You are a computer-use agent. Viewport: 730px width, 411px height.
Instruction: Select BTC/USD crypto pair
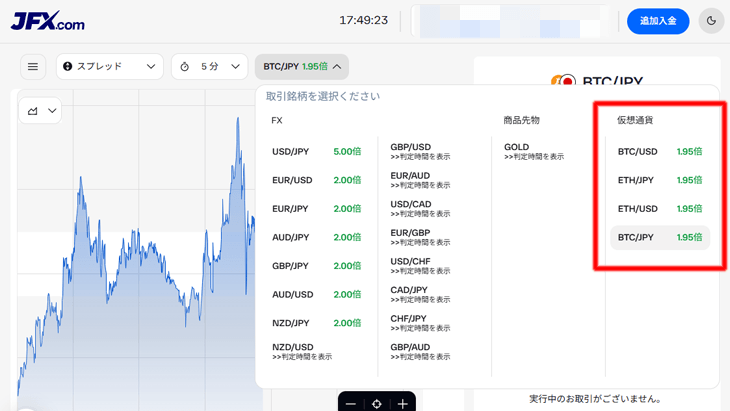pyautogui.click(x=660, y=152)
